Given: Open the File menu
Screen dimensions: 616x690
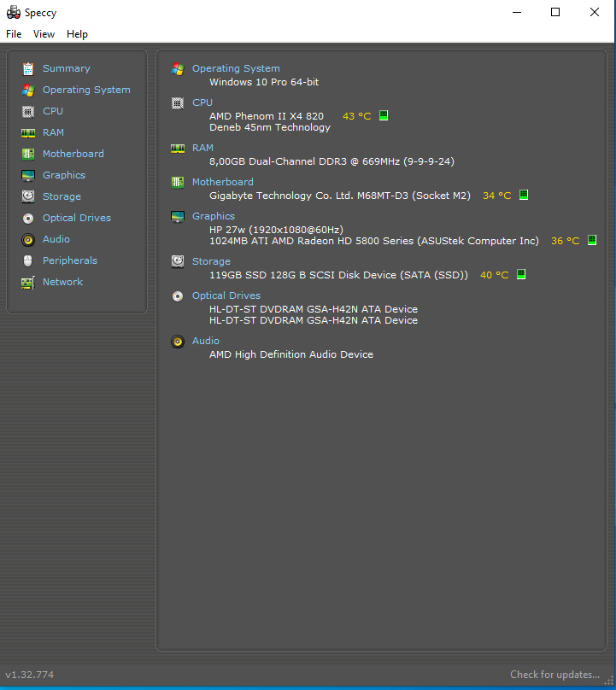Looking at the screenshot, I should [x=14, y=34].
